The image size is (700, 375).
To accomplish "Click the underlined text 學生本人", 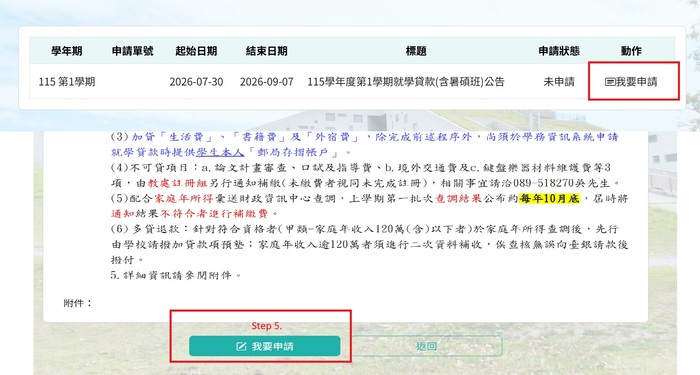I will coord(220,152).
